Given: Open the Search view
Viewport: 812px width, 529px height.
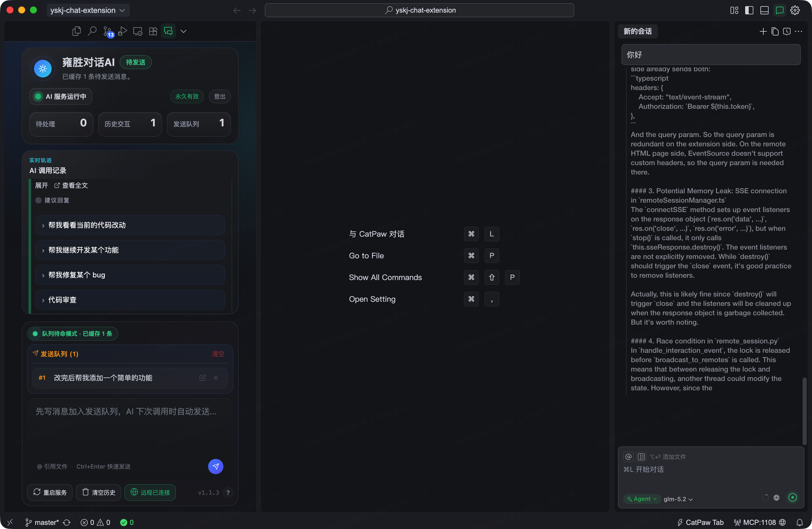Looking at the screenshot, I should pyautogui.click(x=92, y=31).
